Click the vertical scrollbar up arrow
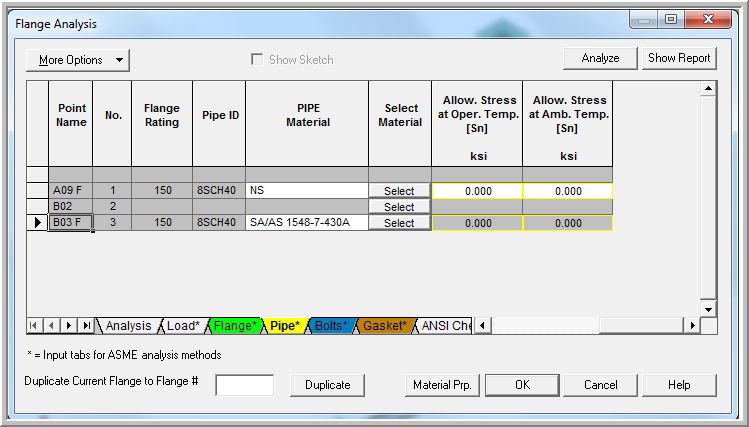The height and width of the screenshot is (427, 749). (708, 89)
